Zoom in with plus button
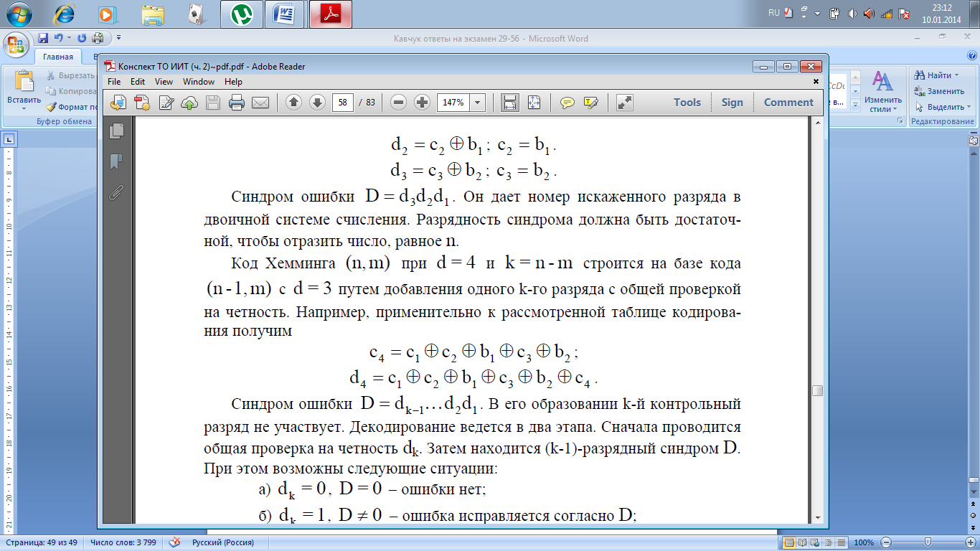 point(423,103)
